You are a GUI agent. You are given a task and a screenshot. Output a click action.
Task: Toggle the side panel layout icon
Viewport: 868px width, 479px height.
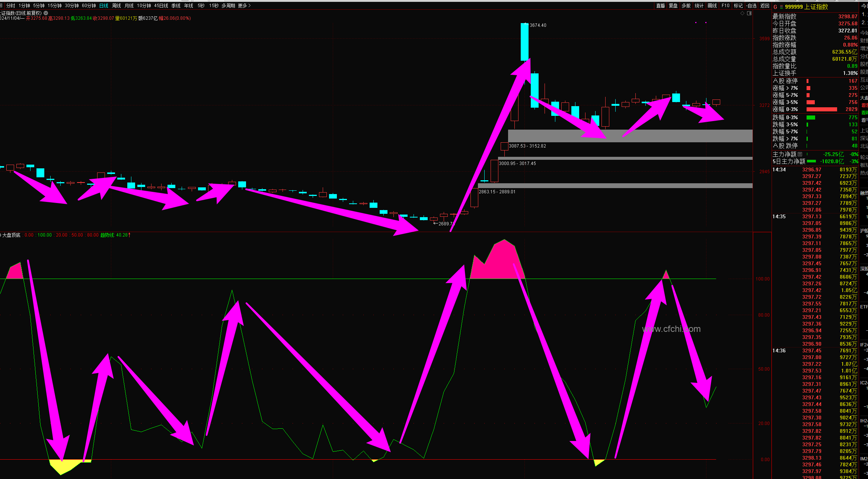tap(749, 13)
